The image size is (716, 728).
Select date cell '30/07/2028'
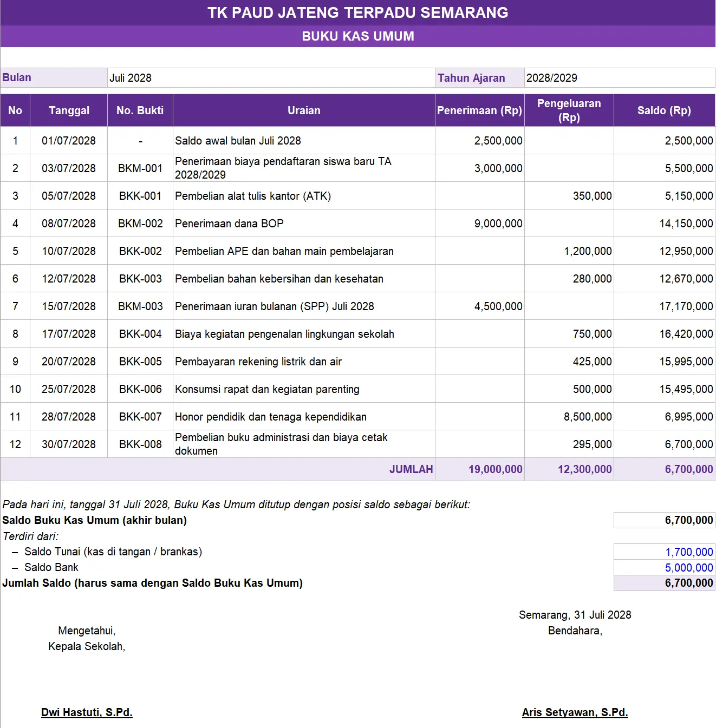coord(69,444)
